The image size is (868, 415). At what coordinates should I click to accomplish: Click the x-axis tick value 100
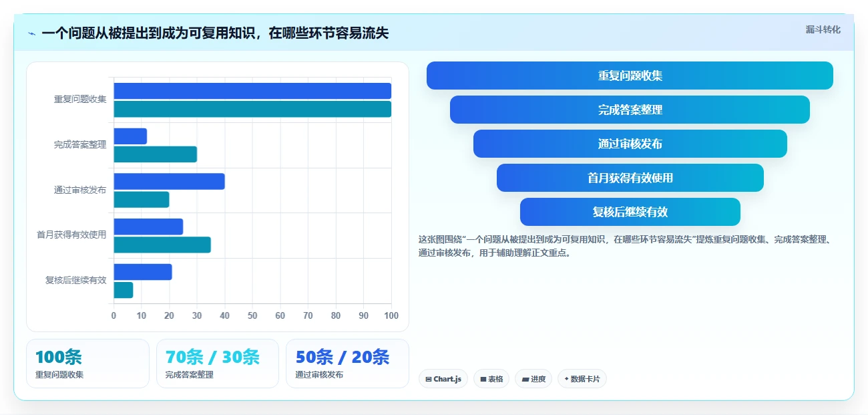point(391,315)
